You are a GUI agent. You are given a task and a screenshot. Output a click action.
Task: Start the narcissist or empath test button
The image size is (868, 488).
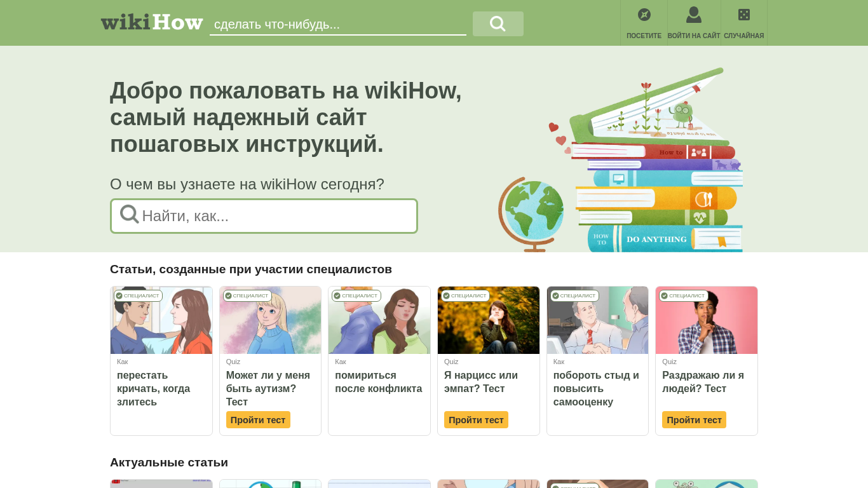point(476,420)
